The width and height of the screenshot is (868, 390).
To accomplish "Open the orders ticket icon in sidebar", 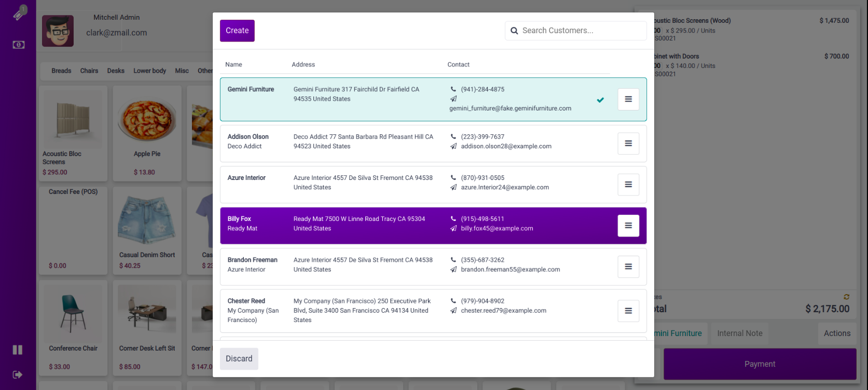I will (19, 12).
